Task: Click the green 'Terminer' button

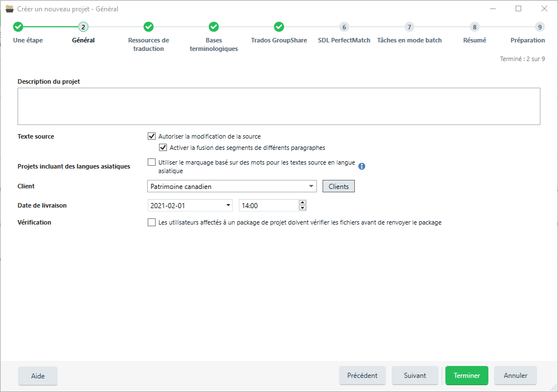Action: (466, 376)
